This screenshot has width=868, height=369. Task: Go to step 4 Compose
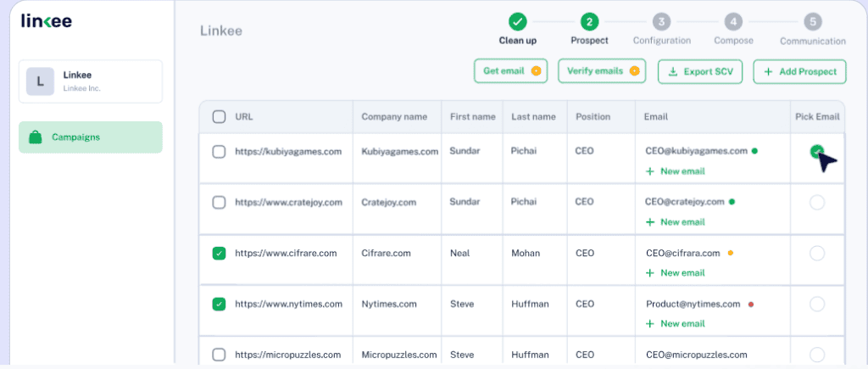(x=733, y=30)
